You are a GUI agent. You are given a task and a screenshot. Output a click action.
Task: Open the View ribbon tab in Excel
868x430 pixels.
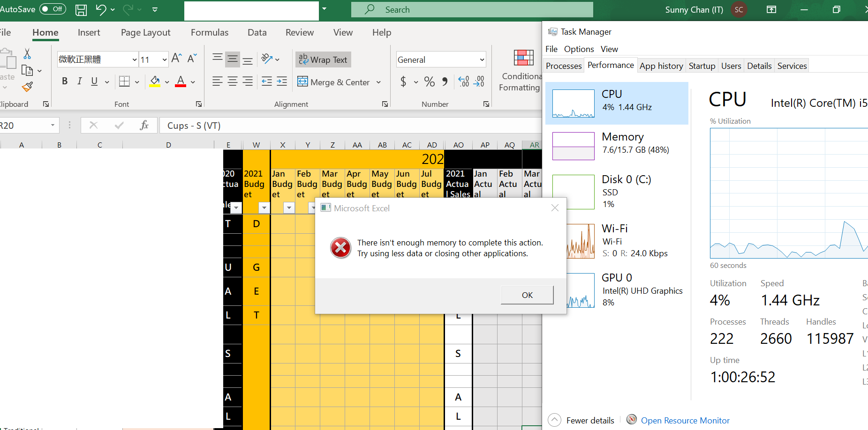point(343,32)
